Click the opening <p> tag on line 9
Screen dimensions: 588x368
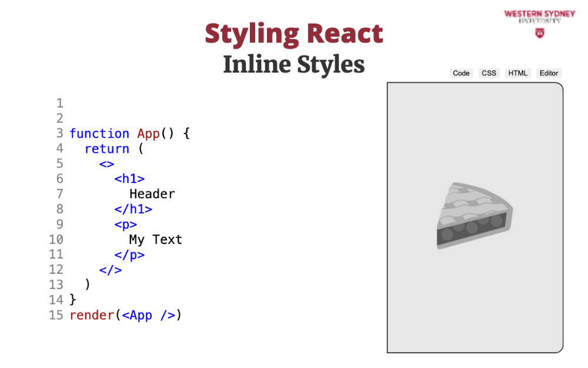pyautogui.click(x=125, y=225)
